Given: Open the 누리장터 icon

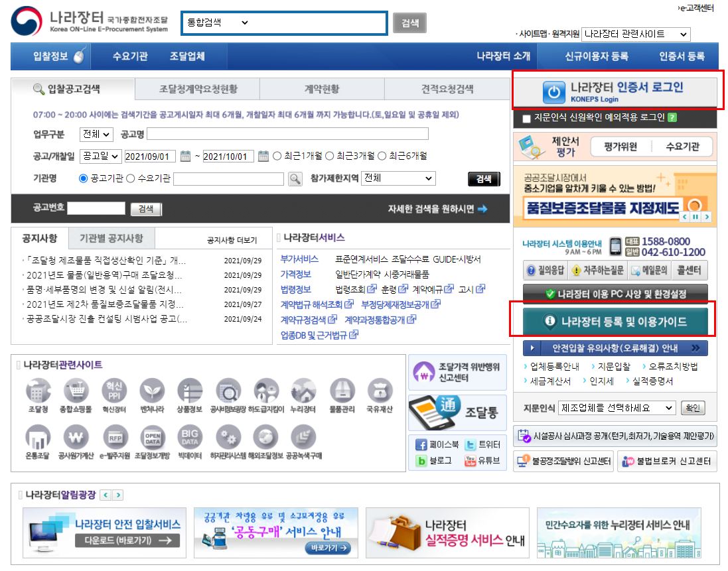Looking at the screenshot, I should click(303, 391).
